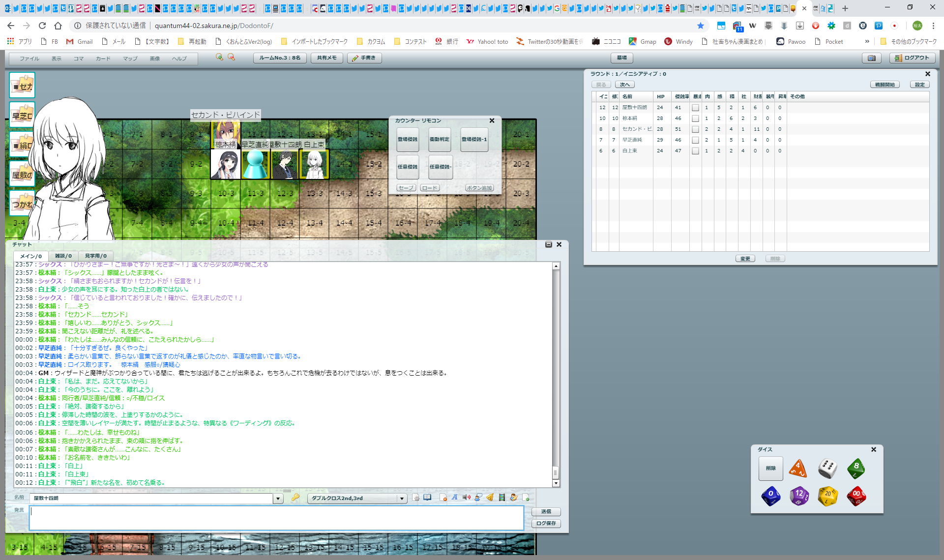The image size is (944, 560).
Task: Click the font 'A' icon in chat toolbar
Action: tap(454, 498)
